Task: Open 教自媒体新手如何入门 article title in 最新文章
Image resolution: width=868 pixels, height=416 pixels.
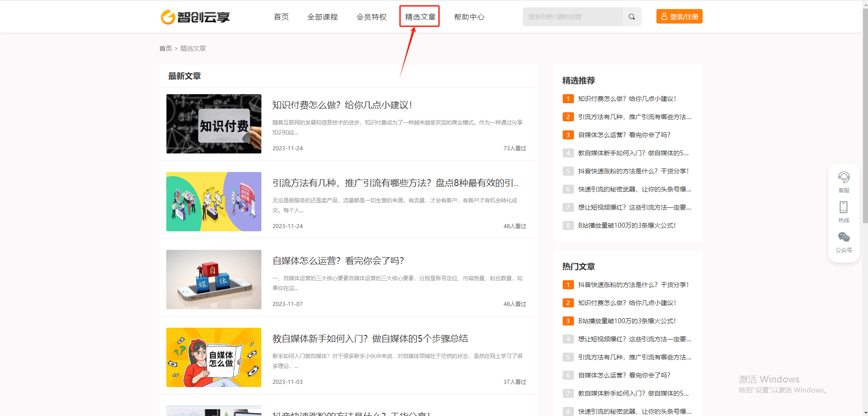Action: [370, 339]
